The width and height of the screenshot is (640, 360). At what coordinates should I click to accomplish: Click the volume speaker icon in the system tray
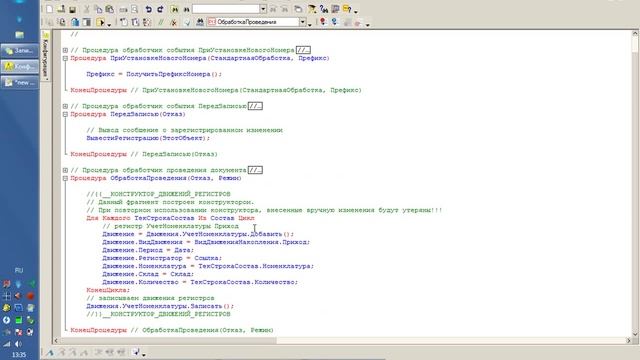point(19,344)
